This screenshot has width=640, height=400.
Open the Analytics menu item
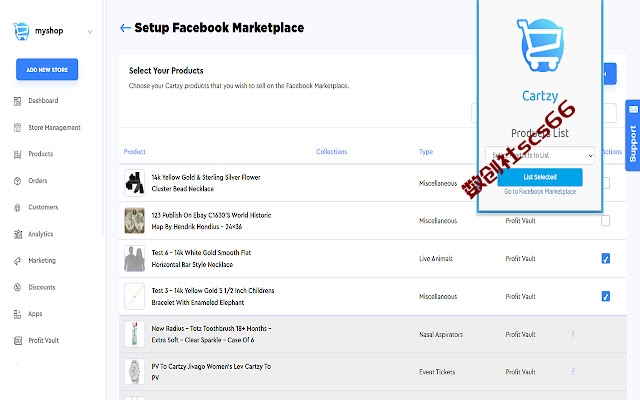coord(41,234)
